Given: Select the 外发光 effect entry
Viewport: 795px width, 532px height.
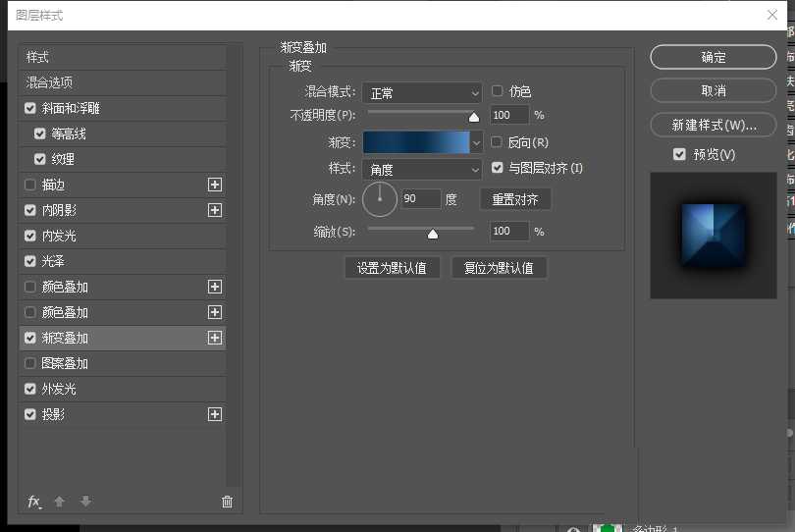Looking at the screenshot, I should coord(59,389).
